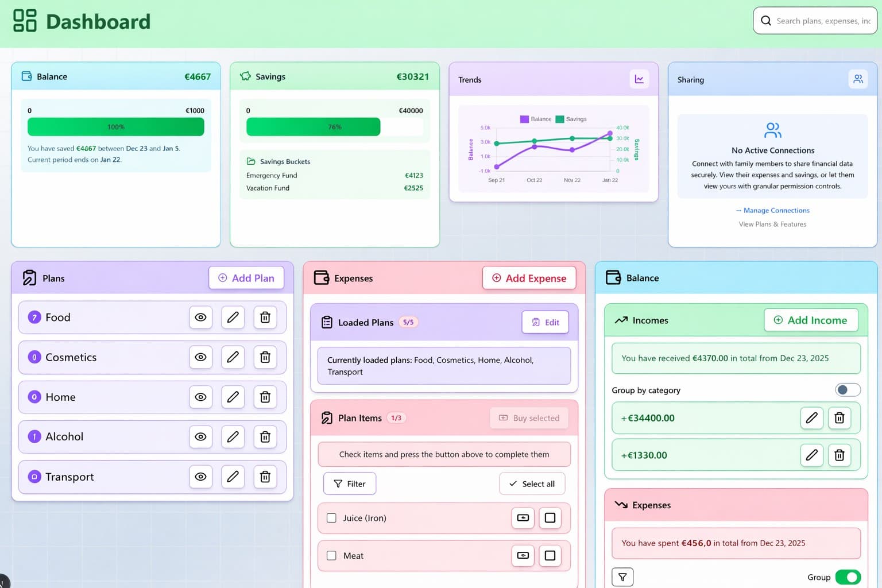
Task: Click the Buy selected button
Action: click(x=529, y=418)
